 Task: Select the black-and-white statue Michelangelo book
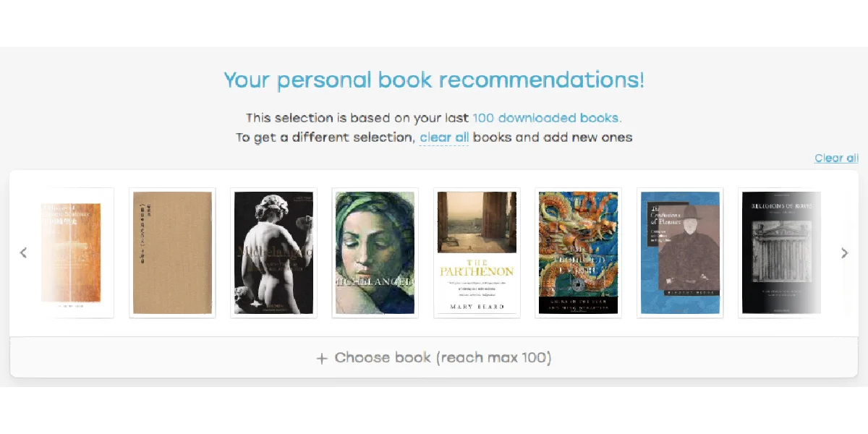(273, 252)
